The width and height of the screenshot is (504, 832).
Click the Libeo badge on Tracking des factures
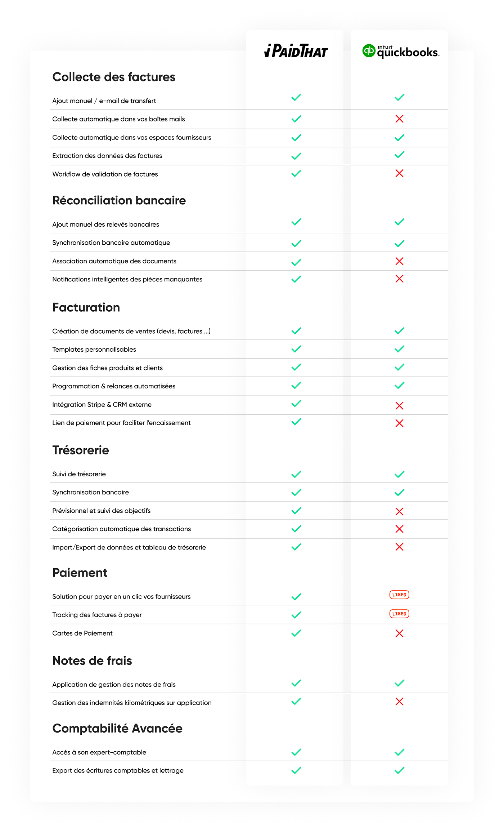(x=399, y=614)
